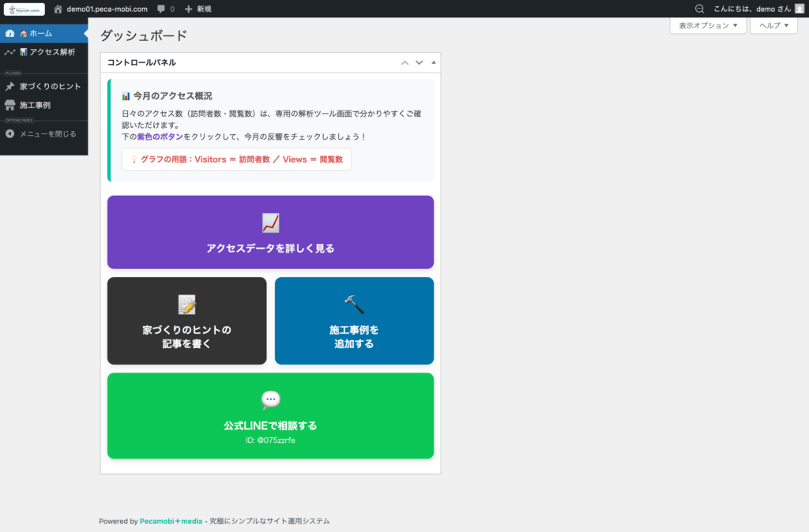Open the comments bubble icon in admin bar

click(161, 9)
